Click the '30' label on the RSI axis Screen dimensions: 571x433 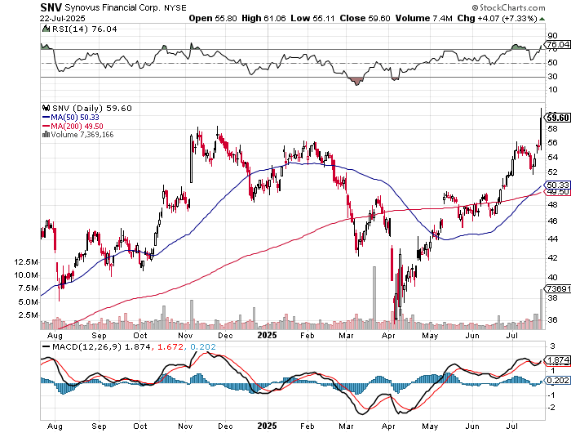point(552,76)
